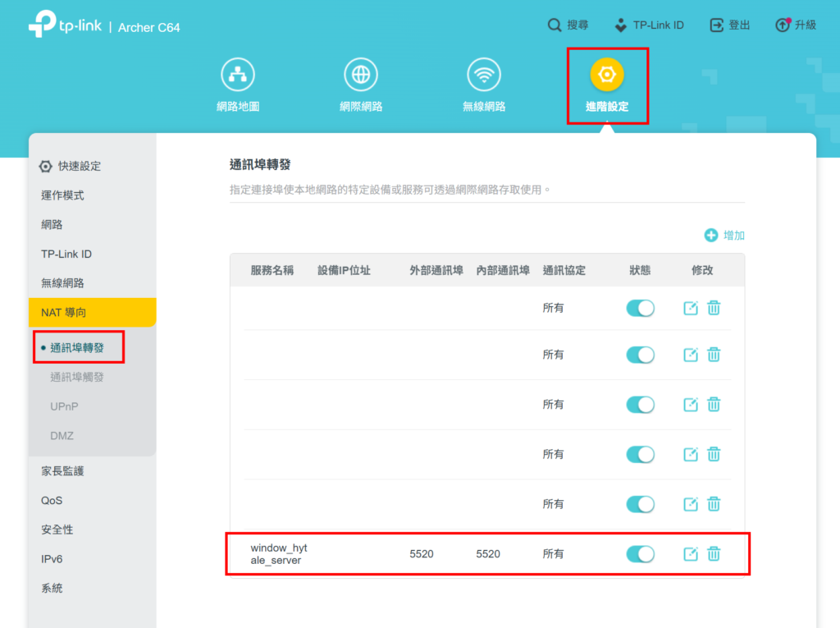
Task: Click the edit icon in first row
Action: [691, 308]
